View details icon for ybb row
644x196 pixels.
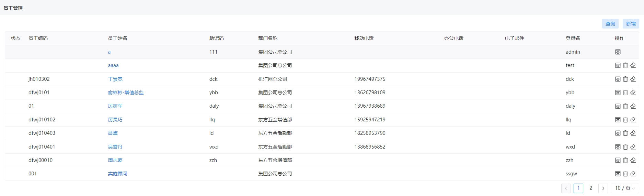(x=618, y=92)
